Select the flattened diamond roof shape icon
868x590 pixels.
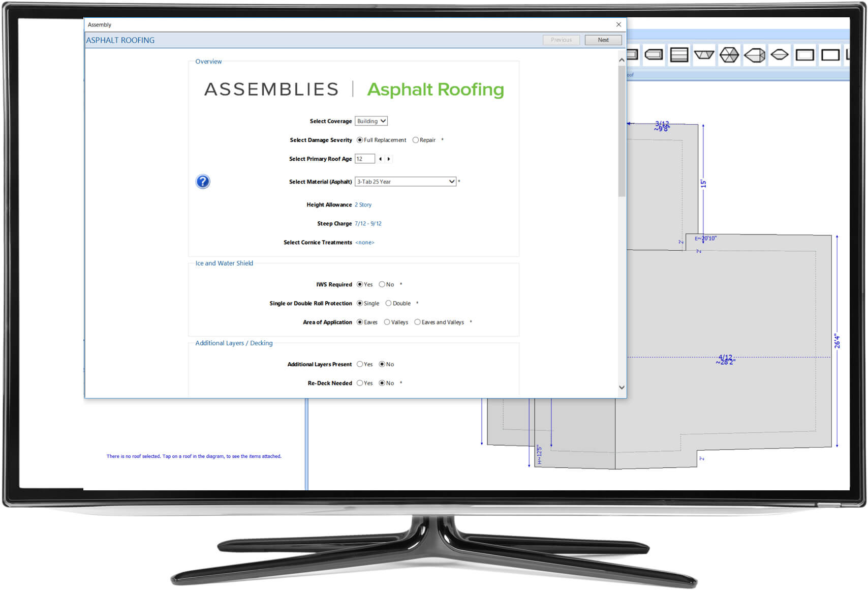[x=780, y=54]
